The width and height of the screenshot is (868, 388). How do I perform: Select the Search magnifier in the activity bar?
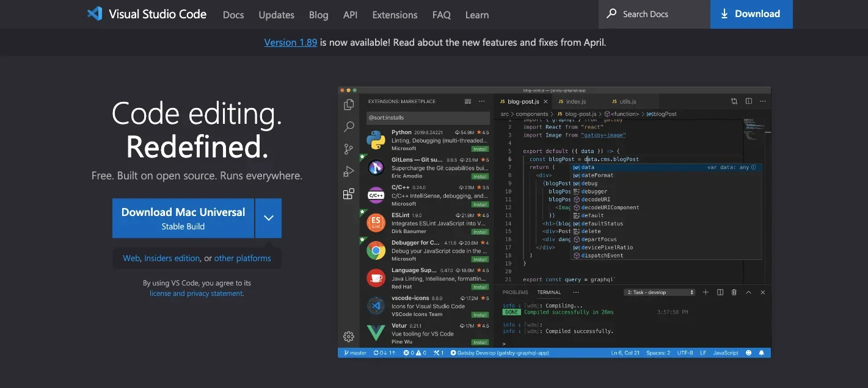coord(349,127)
